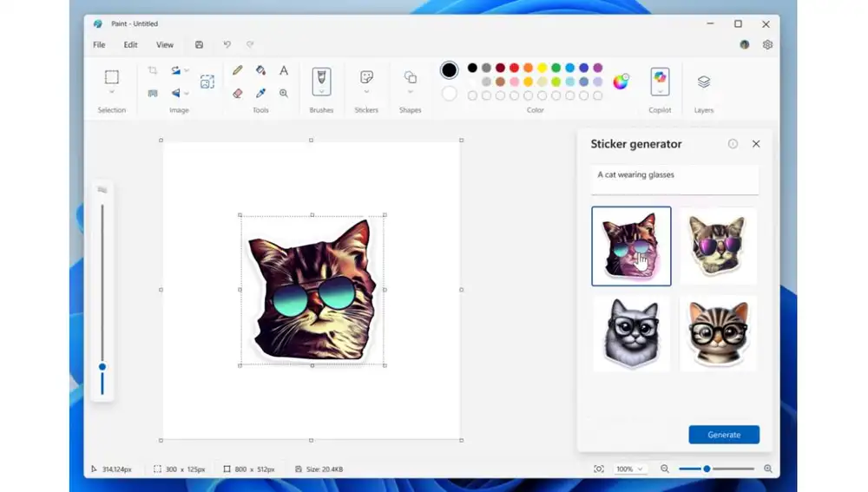Select Color 1 black primary circle

pos(449,69)
